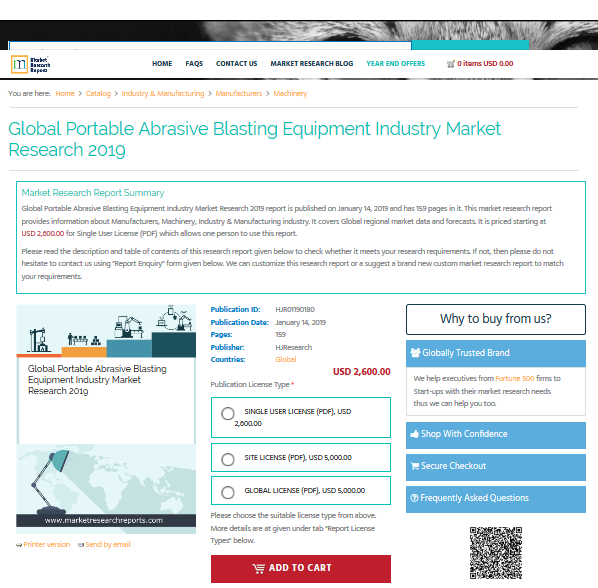This screenshot has width=598, height=588.
Task: Expand Globally Trusted Brand panel
Action: pyautogui.click(x=495, y=353)
